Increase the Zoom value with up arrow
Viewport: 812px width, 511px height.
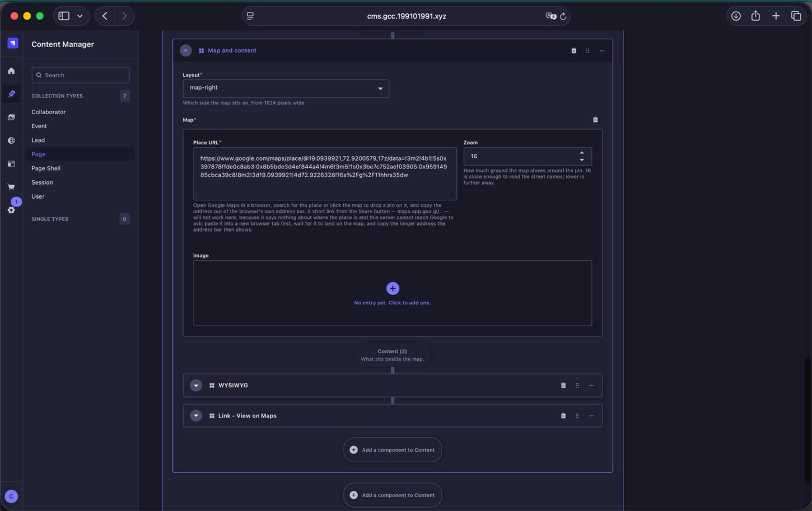click(582, 153)
